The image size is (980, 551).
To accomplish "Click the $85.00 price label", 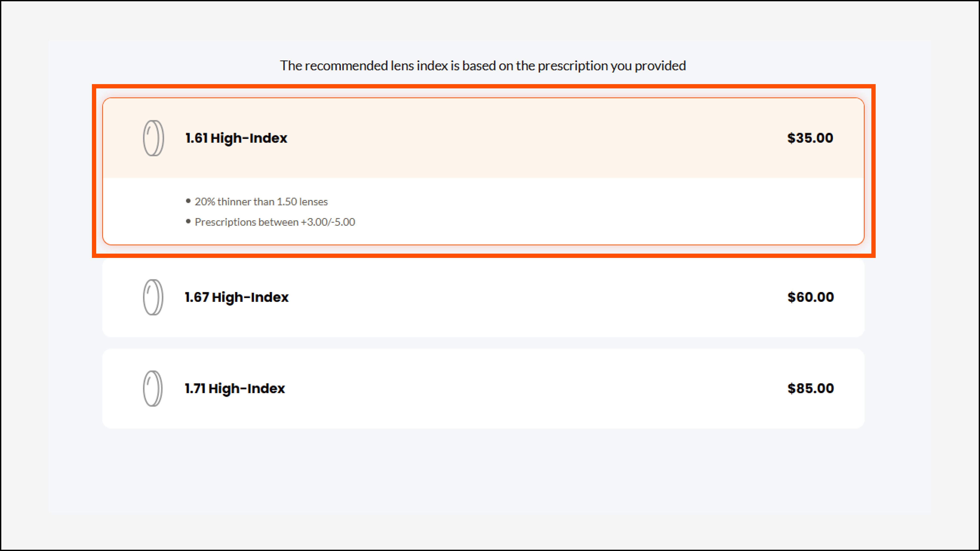I will coord(810,388).
